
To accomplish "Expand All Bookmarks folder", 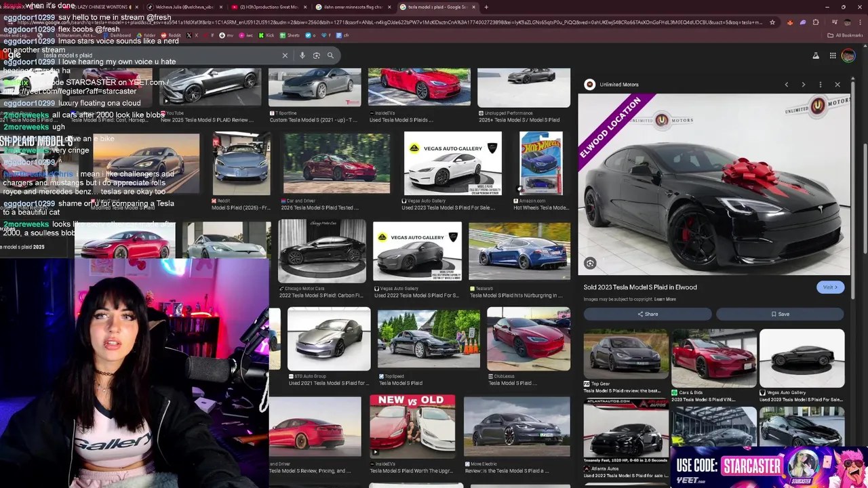I will click(x=846, y=35).
